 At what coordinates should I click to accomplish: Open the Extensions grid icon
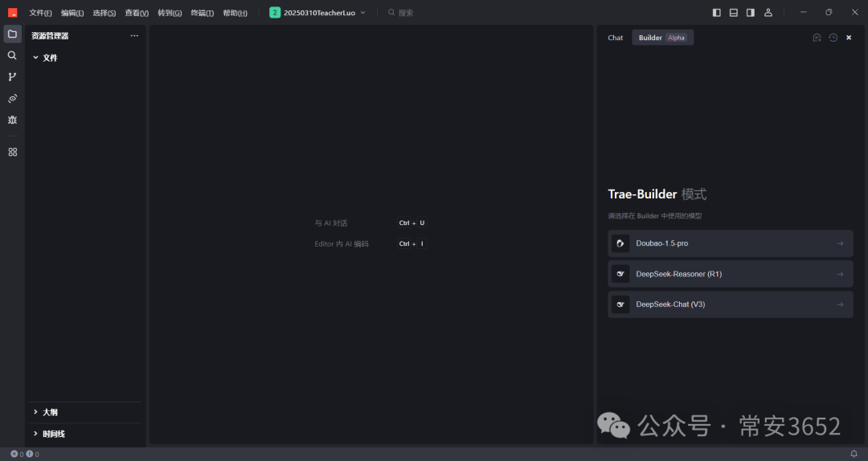pyautogui.click(x=12, y=152)
